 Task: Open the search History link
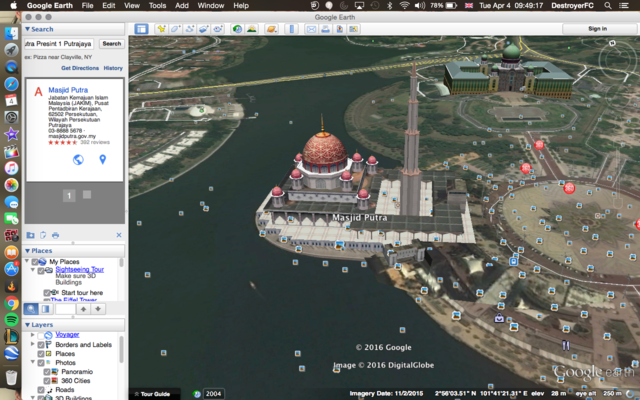coord(113,68)
